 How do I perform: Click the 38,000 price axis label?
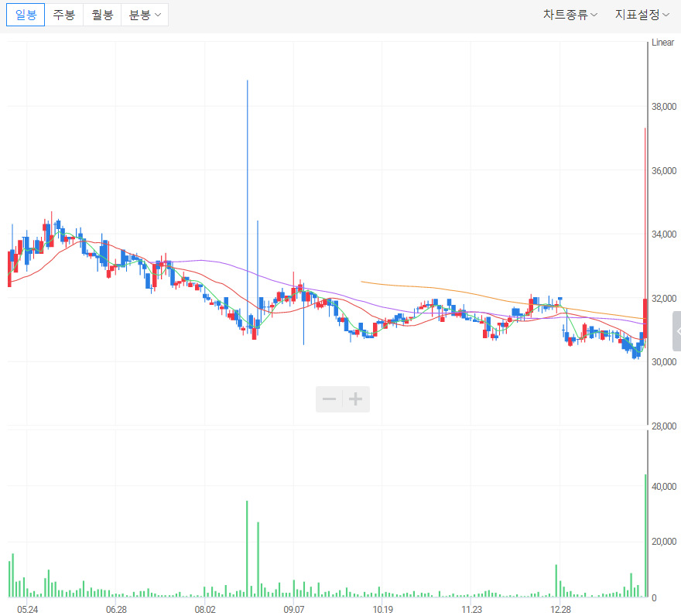coord(664,107)
